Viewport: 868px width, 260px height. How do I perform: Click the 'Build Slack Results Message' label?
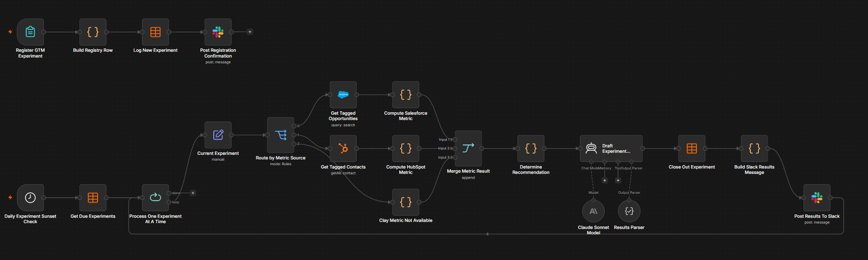pyautogui.click(x=754, y=170)
